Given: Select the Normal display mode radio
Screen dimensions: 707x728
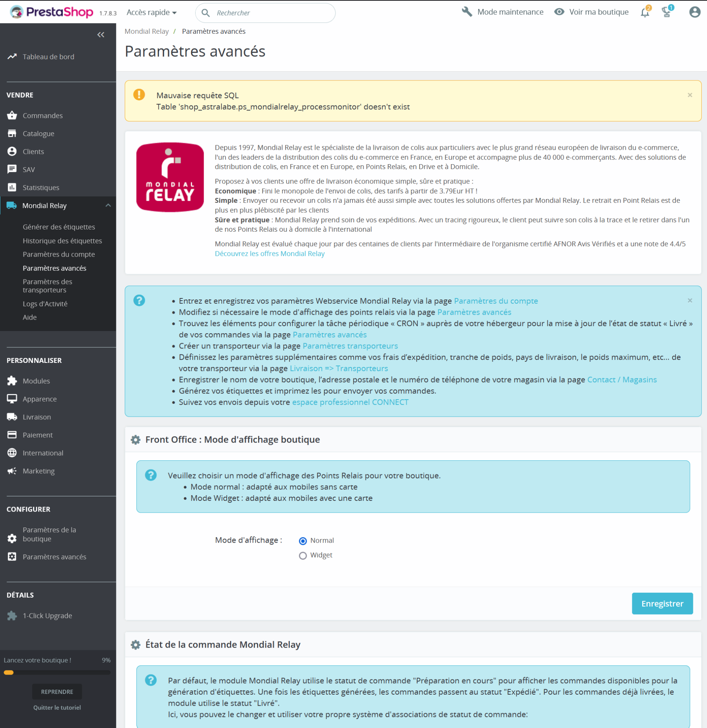Looking at the screenshot, I should click(x=303, y=541).
